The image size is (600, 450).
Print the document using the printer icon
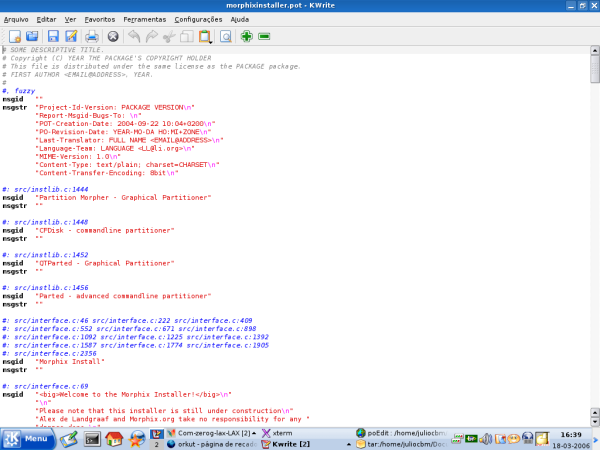(92, 36)
